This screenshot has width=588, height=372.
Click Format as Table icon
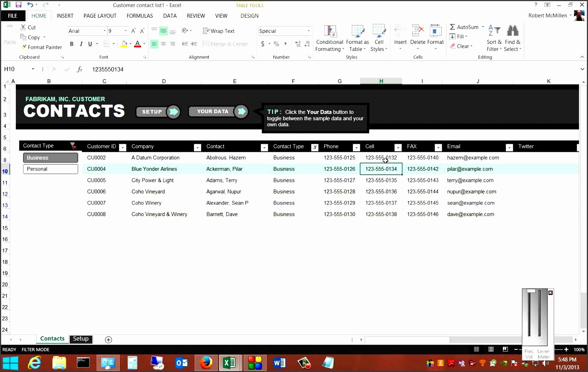[x=358, y=32]
